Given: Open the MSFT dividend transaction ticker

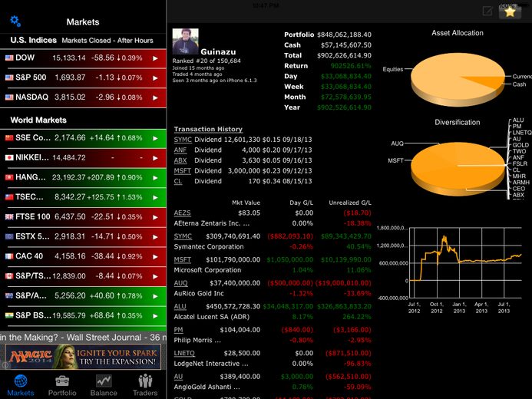Looking at the screenshot, I should (182, 171).
